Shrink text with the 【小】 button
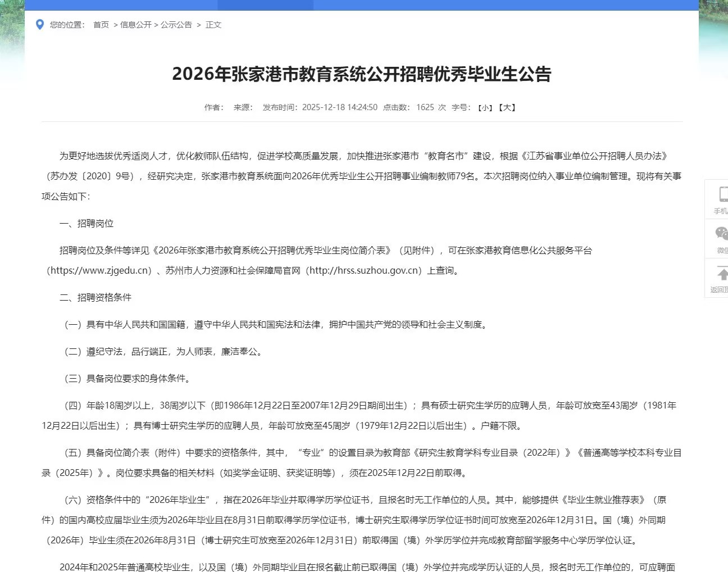728x572 pixels. tap(485, 107)
